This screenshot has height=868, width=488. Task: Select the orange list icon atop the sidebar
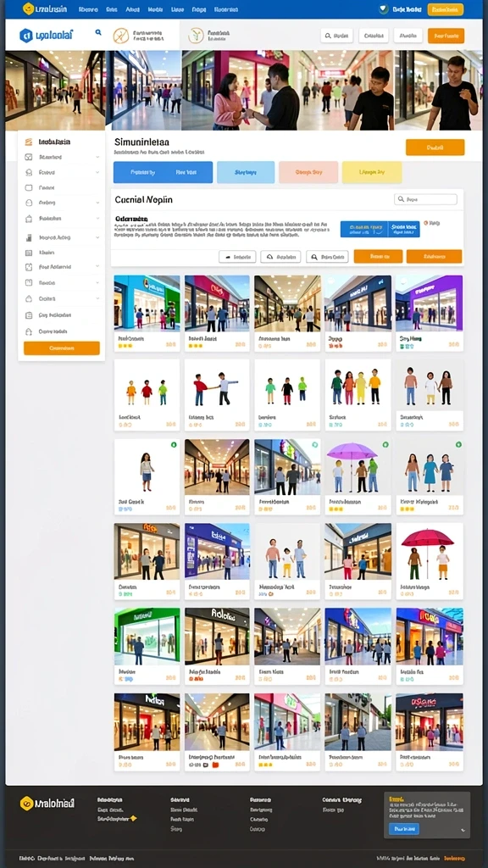28,142
